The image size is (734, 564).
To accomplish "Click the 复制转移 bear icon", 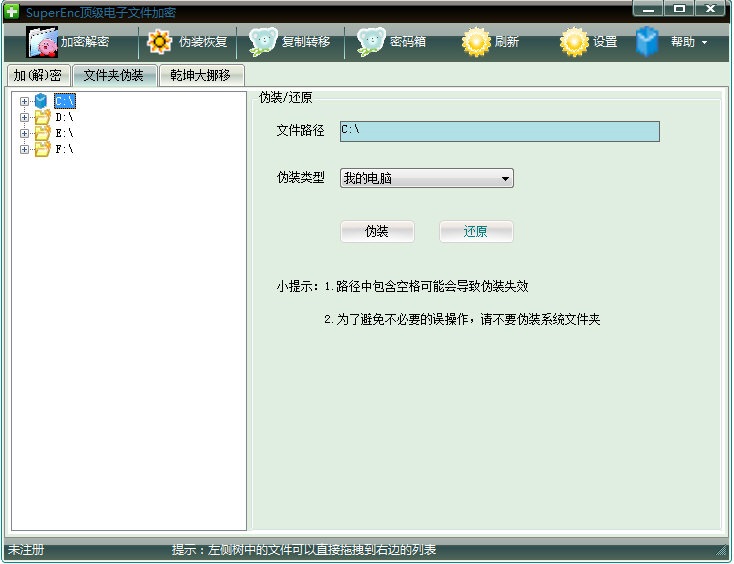I will (263, 42).
